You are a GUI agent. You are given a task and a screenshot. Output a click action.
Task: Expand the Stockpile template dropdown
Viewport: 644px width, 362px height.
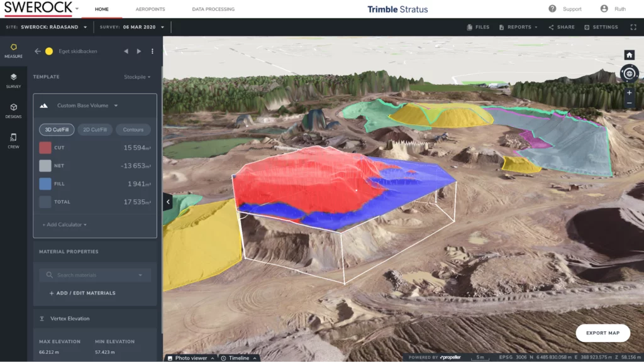(x=137, y=77)
